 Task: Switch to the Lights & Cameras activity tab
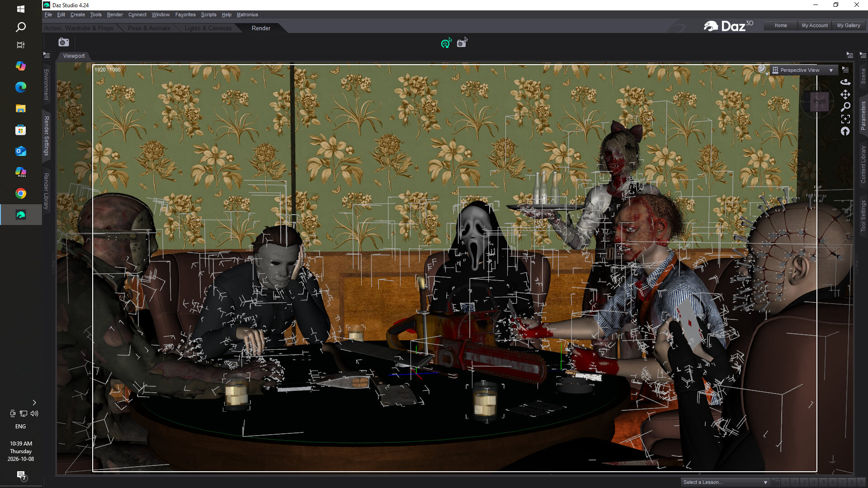208,28
